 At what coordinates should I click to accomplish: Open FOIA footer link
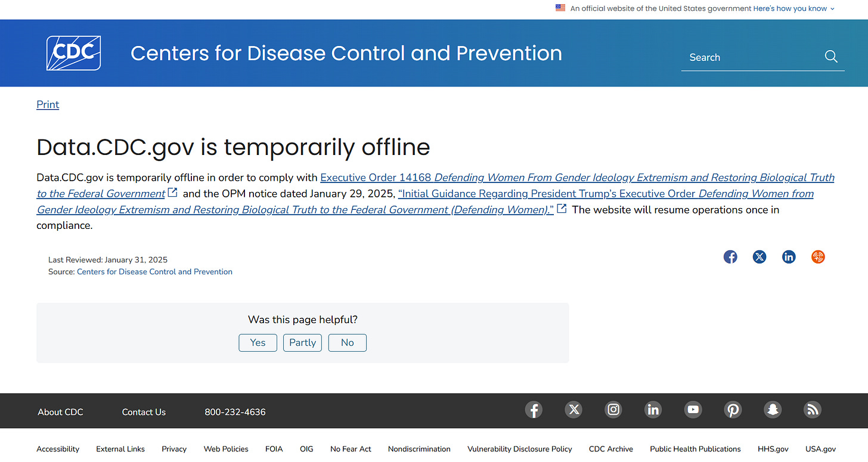point(274,449)
